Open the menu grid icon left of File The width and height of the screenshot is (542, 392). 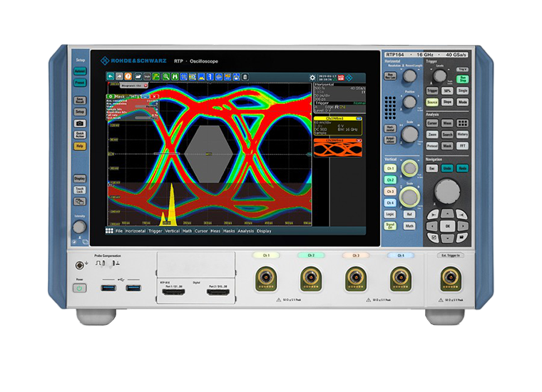109,231
